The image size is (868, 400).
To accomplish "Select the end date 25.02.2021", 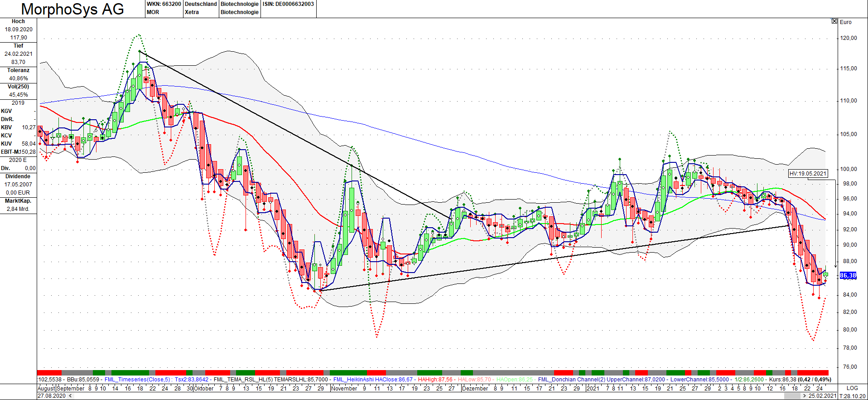I will [x=822, y=396].
